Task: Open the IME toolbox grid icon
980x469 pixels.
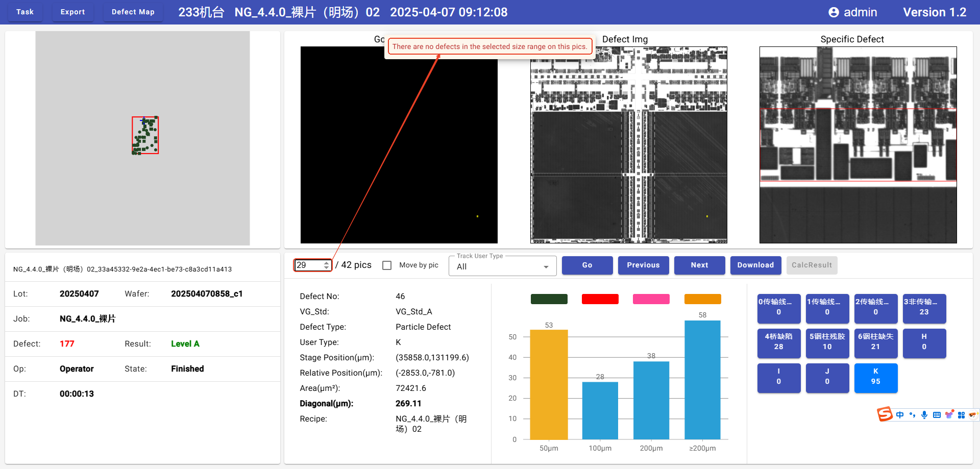Action: [x=961, y=415]
